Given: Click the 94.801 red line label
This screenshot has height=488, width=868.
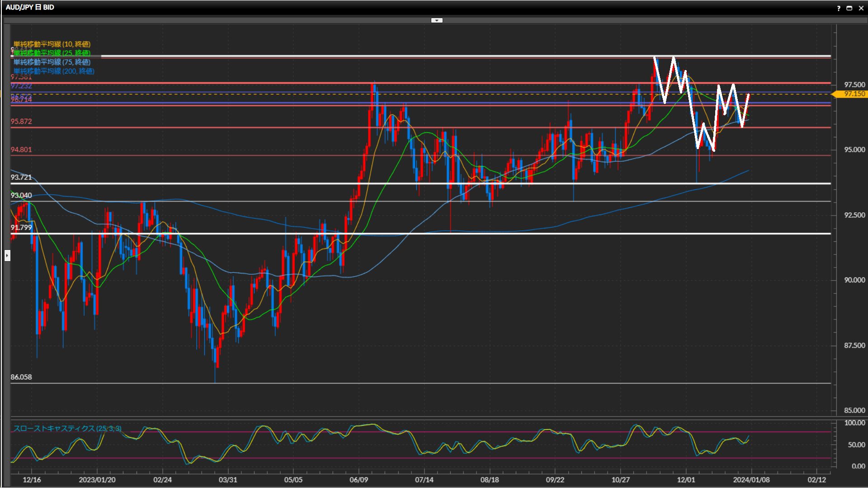Looking at the screenshot, I should (x=21, y=150).
